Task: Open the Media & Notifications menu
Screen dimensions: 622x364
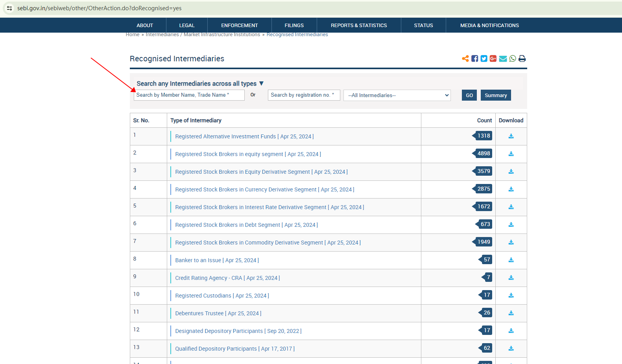Action: [x=489, y=25]
